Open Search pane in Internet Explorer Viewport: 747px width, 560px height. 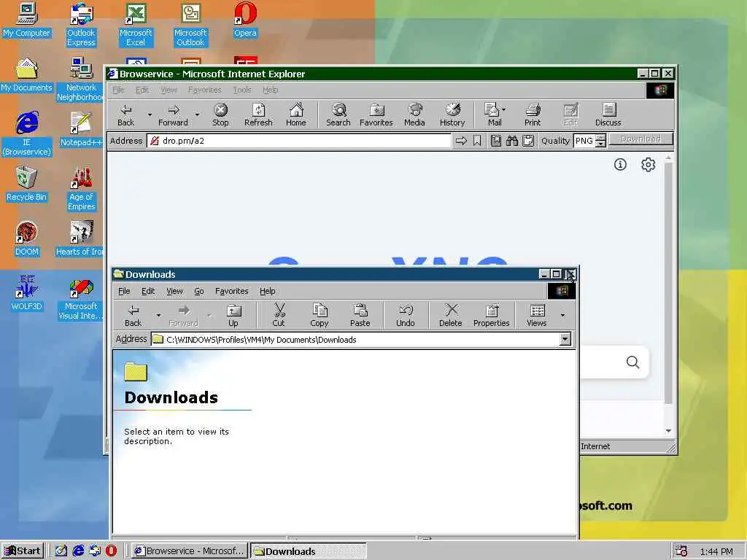[338, 115]
